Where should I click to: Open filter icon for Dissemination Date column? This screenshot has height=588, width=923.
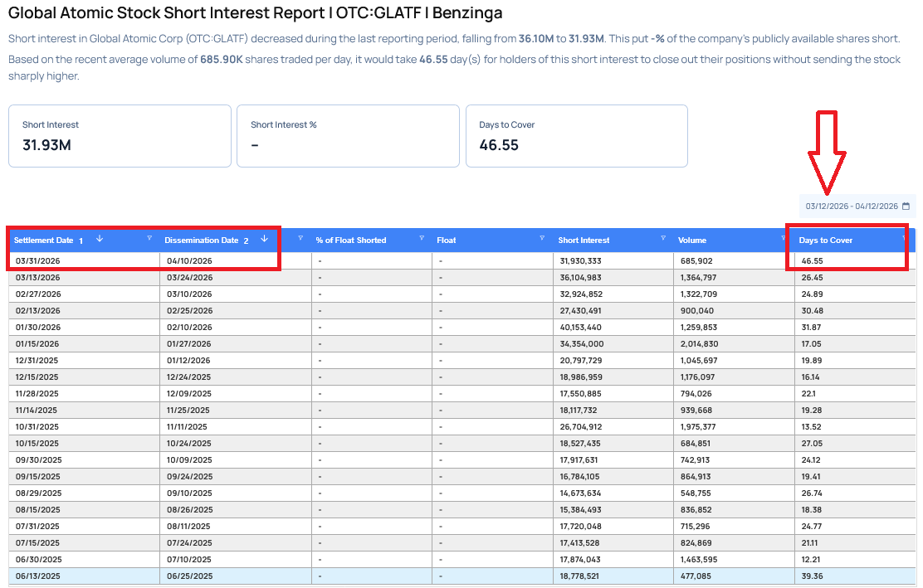pyautogui.click(x=300, y=238)
